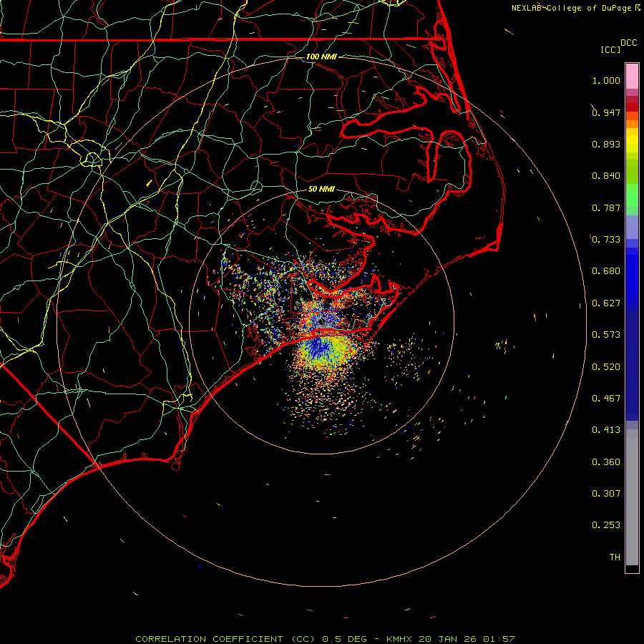Click the 20 JAN 26 date text

[x=447, y=639]
